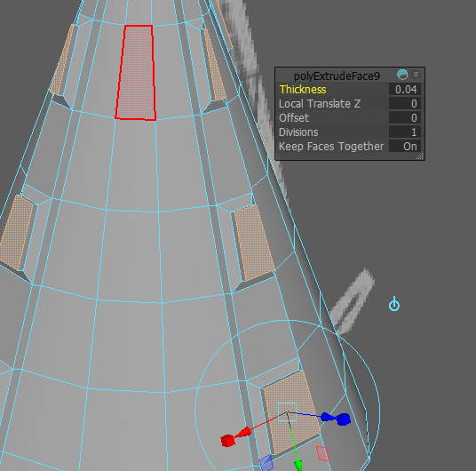Viewport: 476px width, 471px height.
Task: Click the red plane handle near manipulator
Action: pyautogui.click(x=322, y=453)
